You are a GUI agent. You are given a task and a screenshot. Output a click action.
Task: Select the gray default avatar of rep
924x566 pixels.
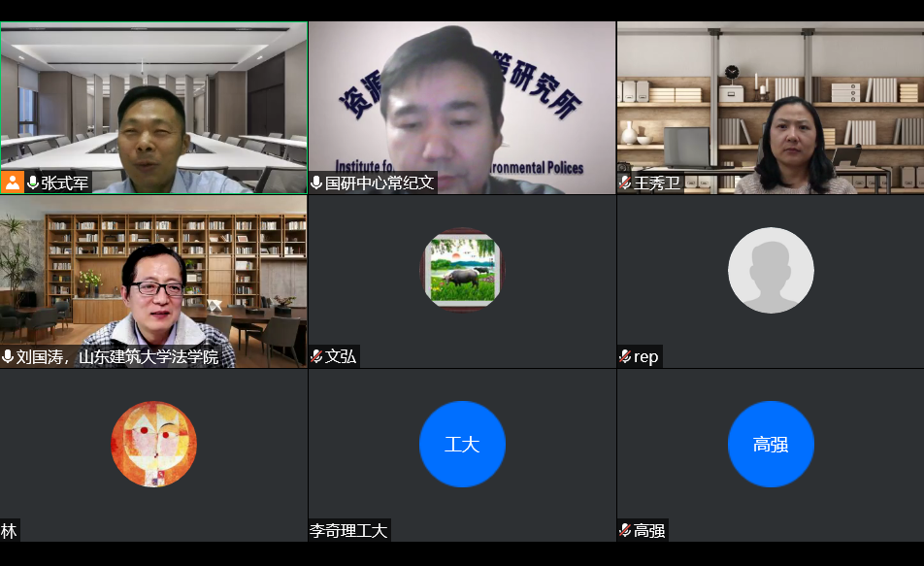click(771, 270)
